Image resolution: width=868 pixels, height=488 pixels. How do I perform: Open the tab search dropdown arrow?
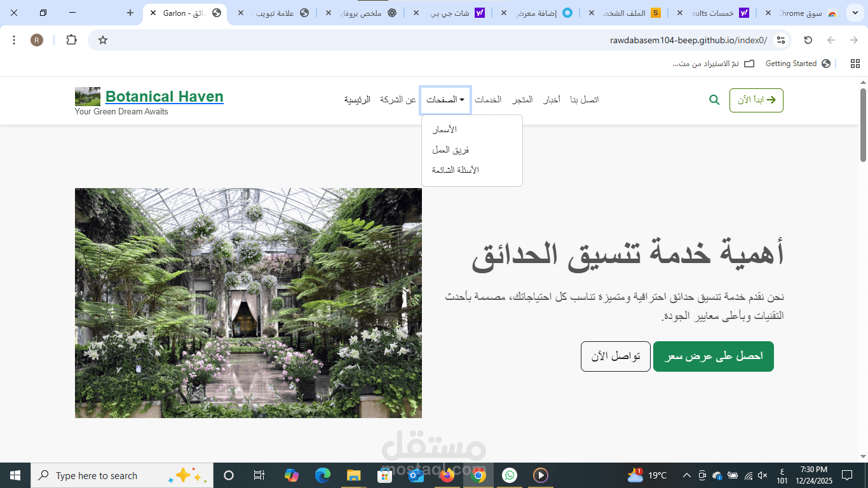coord(855,13)
